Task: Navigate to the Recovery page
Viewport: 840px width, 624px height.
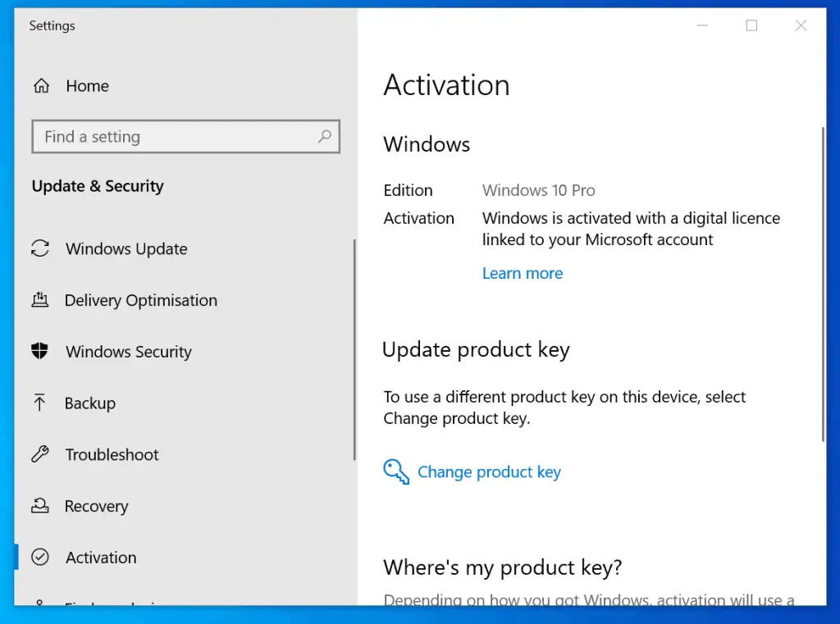Action: pyautogui.click(x=97, y=506)
